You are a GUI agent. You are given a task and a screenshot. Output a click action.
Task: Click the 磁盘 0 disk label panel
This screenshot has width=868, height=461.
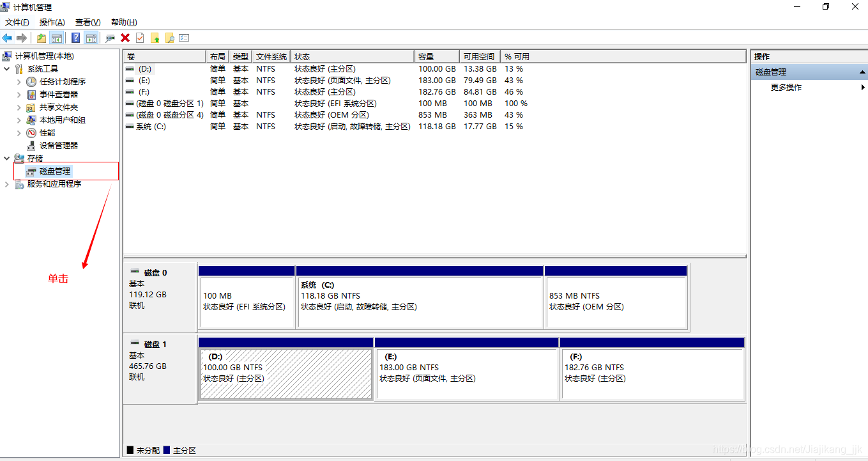pos(160,297)
